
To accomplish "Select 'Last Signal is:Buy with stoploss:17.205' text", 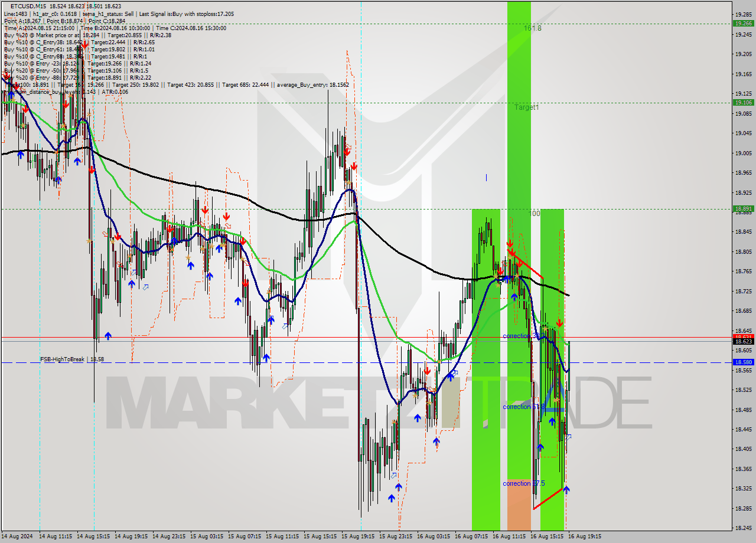I will pyautogui.click(x=187, y=14).
